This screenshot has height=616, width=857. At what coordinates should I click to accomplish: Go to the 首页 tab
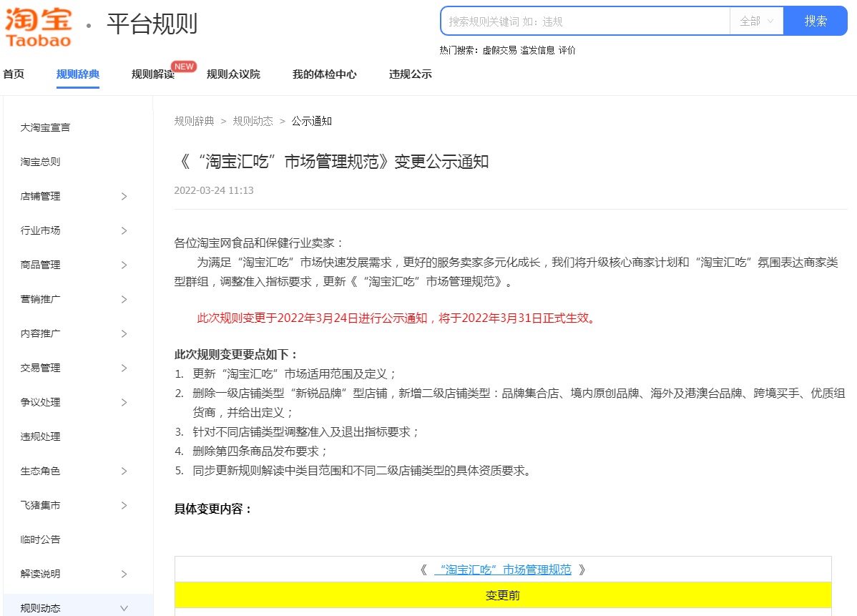tap(14, 74)
